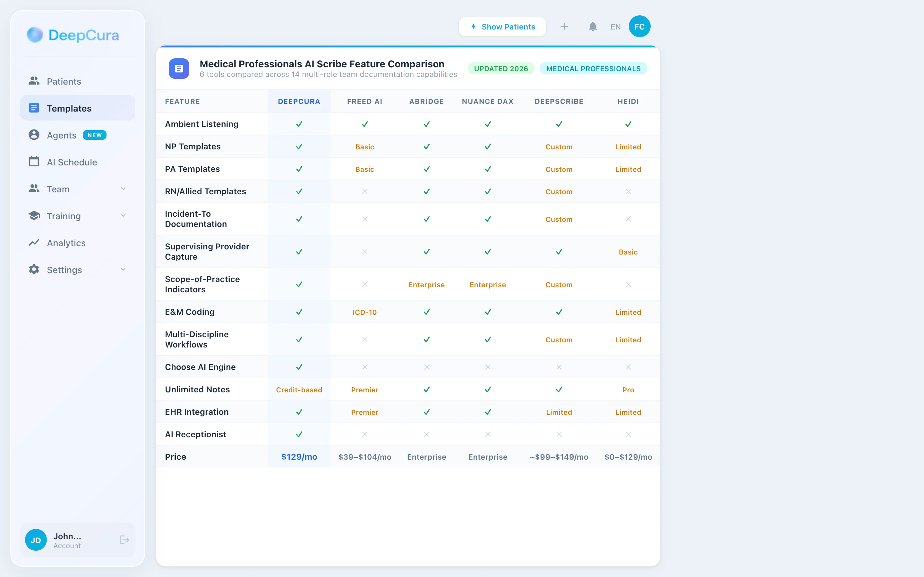Screen dimensions: 924x577
Task: Click the notification bell icon
Action: click(x=592, y=27)
